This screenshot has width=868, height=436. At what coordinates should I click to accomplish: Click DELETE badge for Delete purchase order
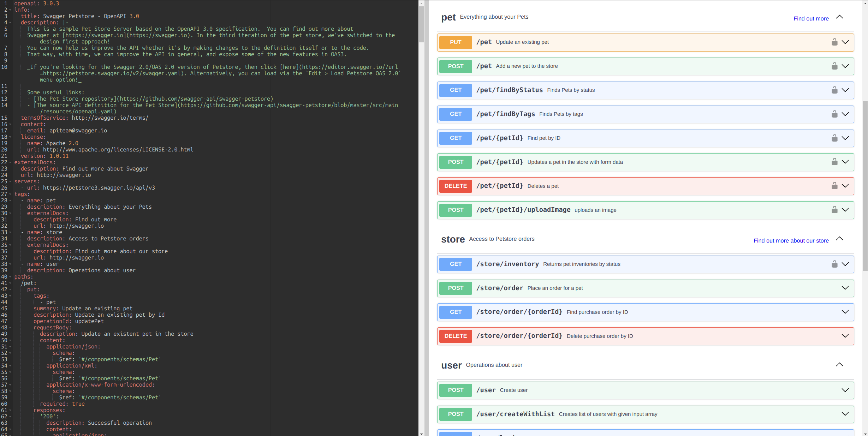[456, 336]
